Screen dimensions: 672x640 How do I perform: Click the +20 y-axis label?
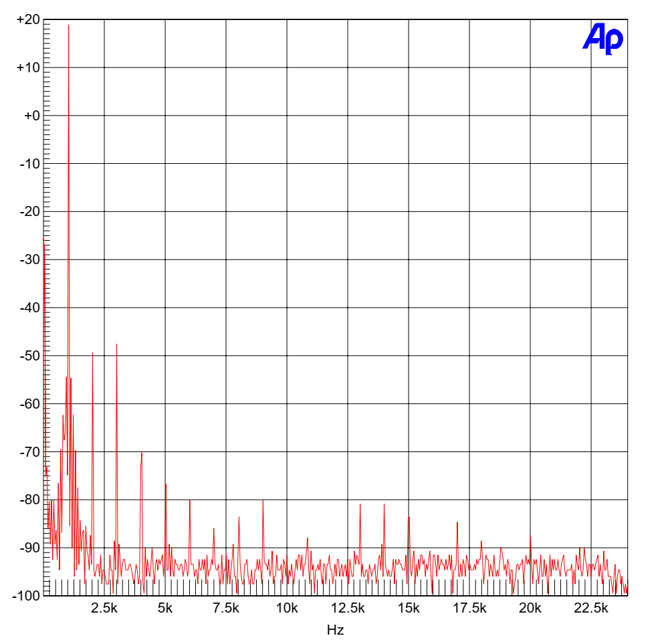point(28,19)
